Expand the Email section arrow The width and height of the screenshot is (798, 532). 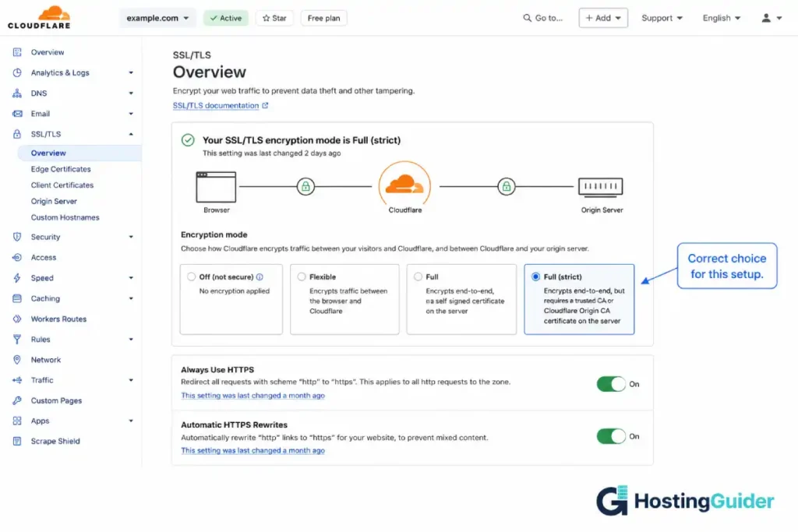click(x=131, y=114)
